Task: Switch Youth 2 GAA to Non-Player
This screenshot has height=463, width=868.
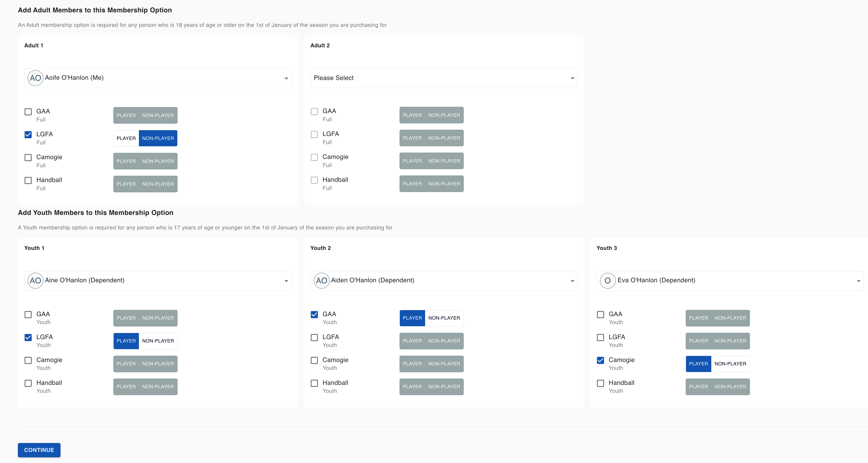Action: point(444,318)
